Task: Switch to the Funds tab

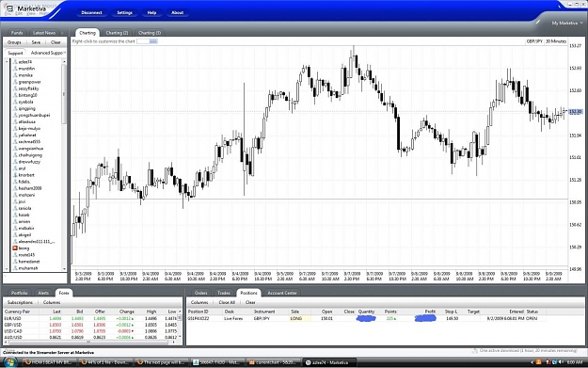Action: [x=17, y=33]
